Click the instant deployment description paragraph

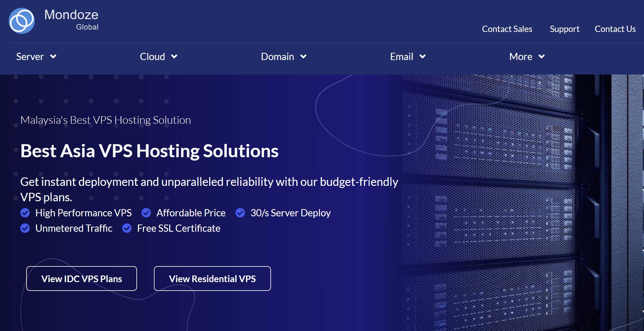[209, 189]
